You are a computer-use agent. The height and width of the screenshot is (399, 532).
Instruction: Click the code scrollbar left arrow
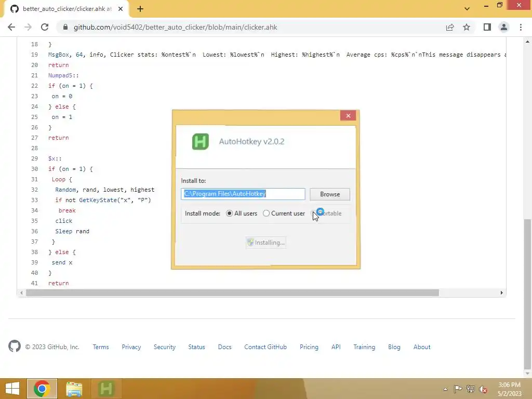21,293
